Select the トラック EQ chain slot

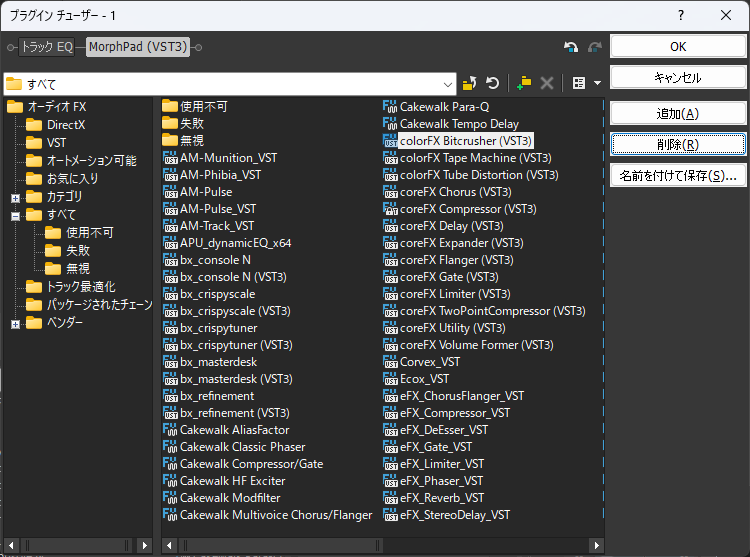click(47, 47)
